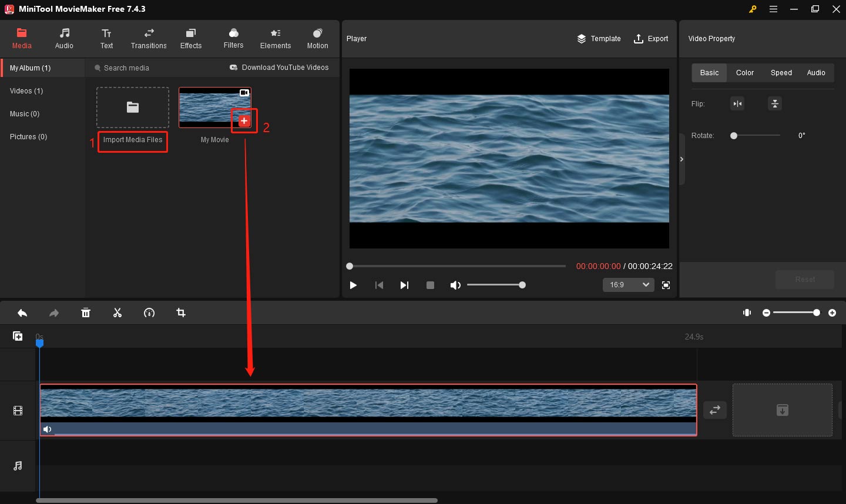Viewport: 846px width, 504px height.
Task: Redo the last action
Action: (x=54, y=313)
